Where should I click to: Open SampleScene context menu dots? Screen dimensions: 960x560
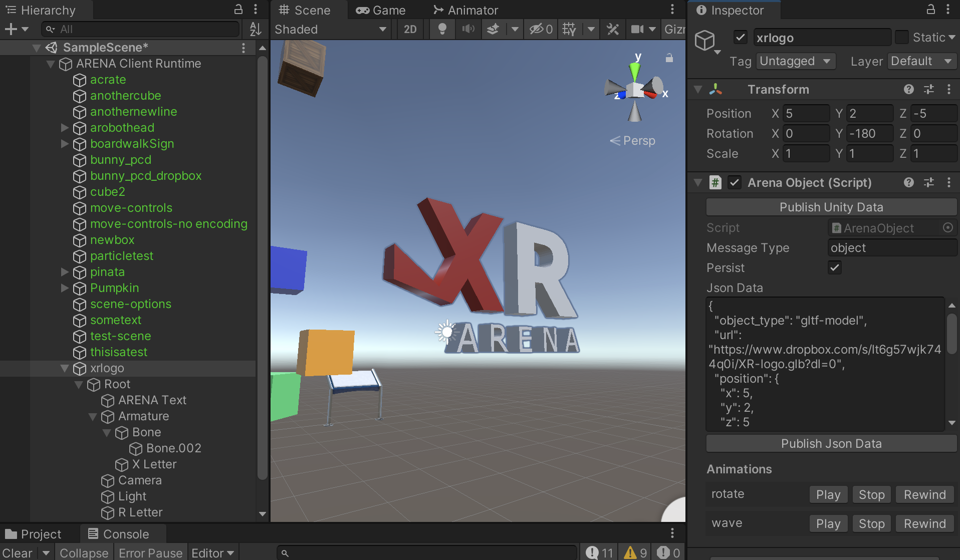pos(244,48)
